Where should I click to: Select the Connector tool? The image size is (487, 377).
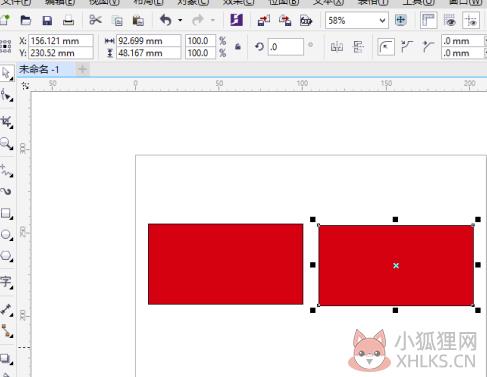[x=6, y=331]
